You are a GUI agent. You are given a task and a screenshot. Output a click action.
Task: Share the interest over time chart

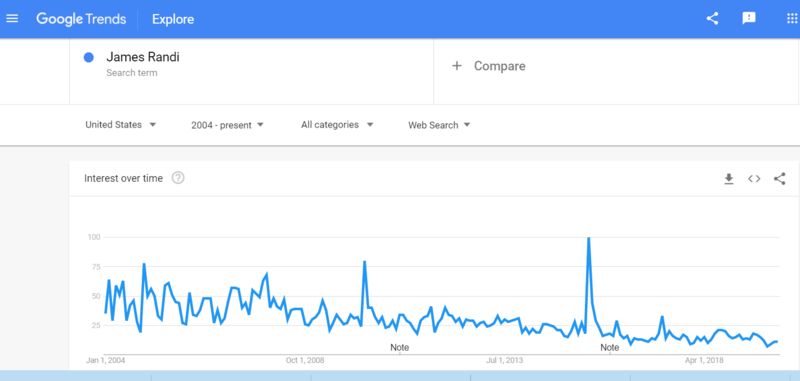click(x=779, y=179)
